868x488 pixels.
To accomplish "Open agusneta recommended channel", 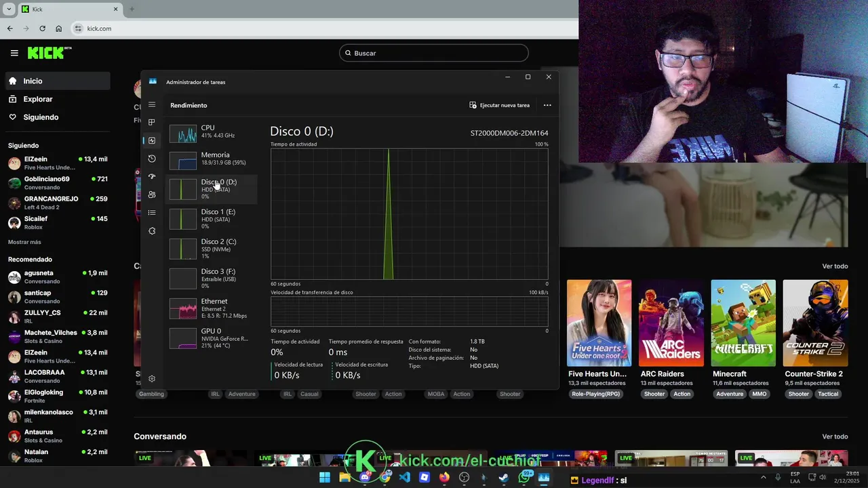I will click(58, 277).
